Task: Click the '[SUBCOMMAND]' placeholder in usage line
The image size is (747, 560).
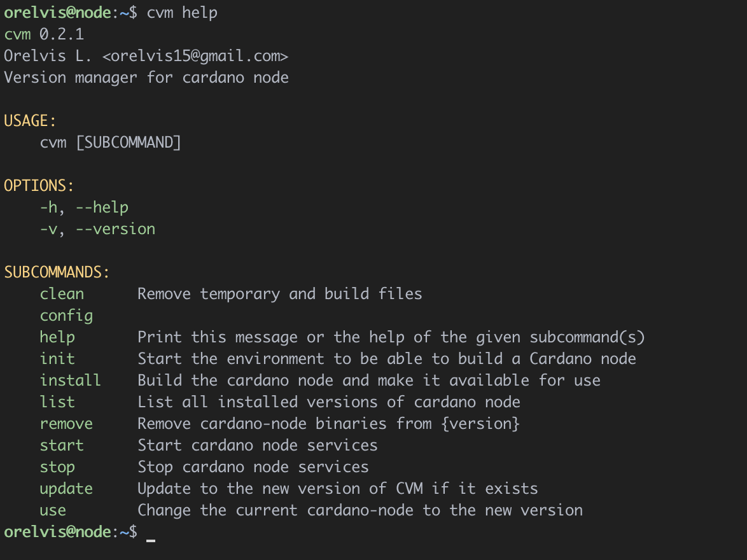Action: 129,143
